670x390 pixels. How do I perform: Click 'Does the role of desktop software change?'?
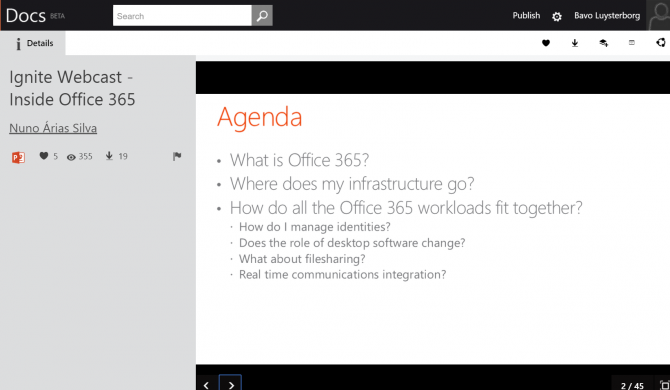tap(352, 243)
